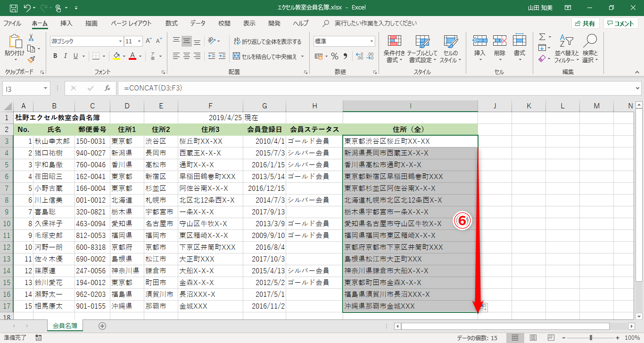The height and width of the screenshot is (343, 644).
Task: Click the decrease decimal icon
Action: click(x=370, y=57)
